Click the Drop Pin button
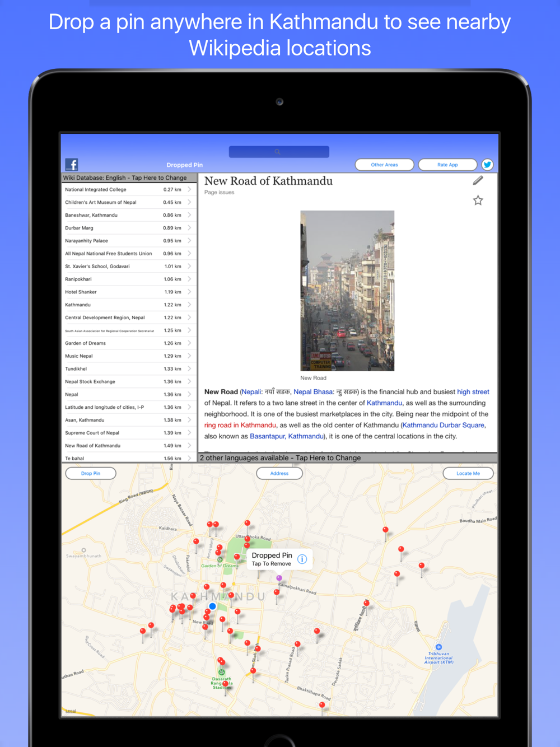Screen dimensions: 560x747 click(x=91, y=473)
